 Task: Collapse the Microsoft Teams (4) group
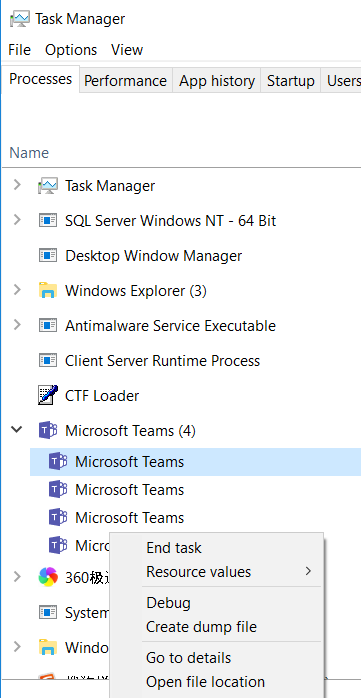point(16,430)
